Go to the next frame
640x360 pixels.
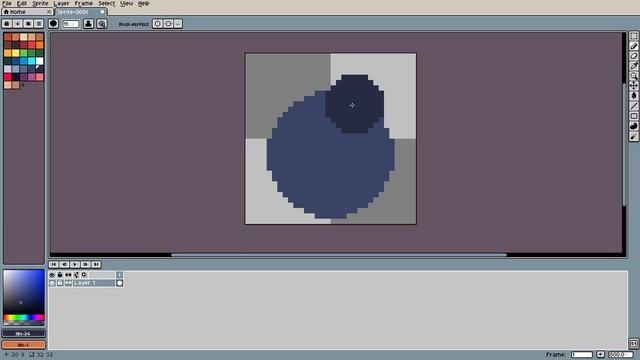click(x=85, y=264)
